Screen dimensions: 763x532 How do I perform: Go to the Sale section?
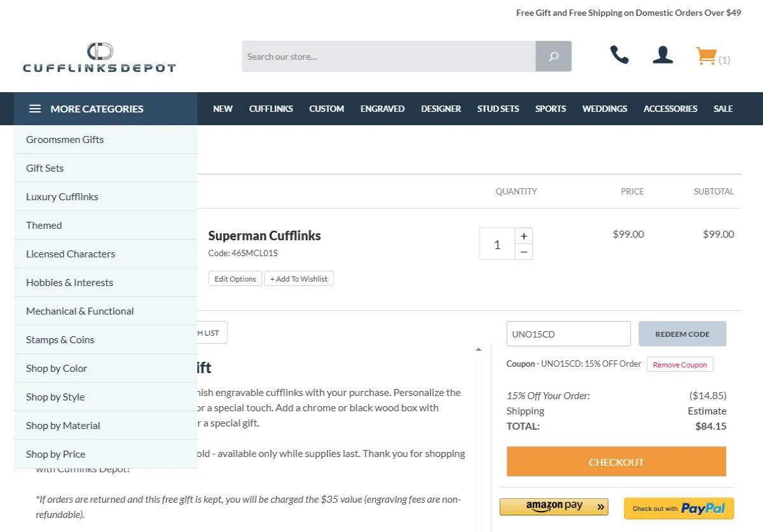coord(723,109)
